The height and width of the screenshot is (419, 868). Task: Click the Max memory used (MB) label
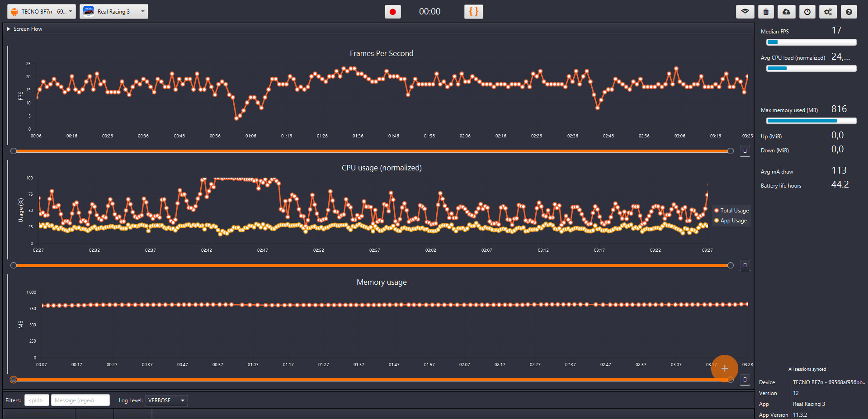(x=789, y=110)
